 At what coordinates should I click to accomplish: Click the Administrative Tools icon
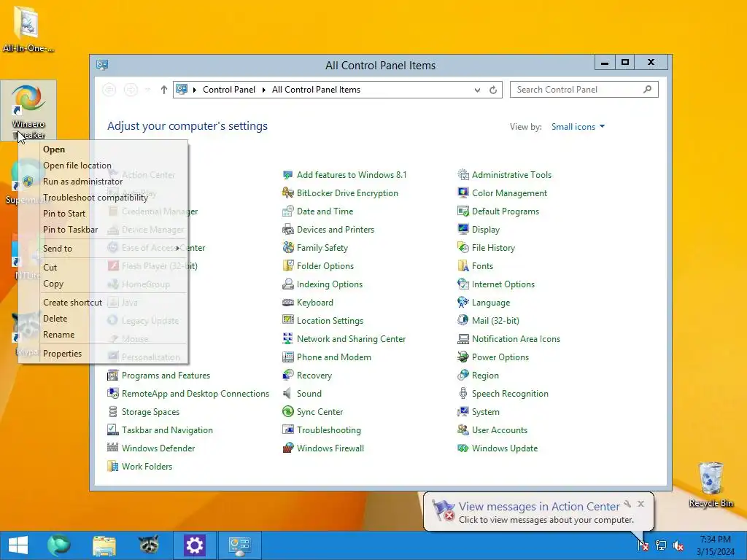[x=463, y=175]
